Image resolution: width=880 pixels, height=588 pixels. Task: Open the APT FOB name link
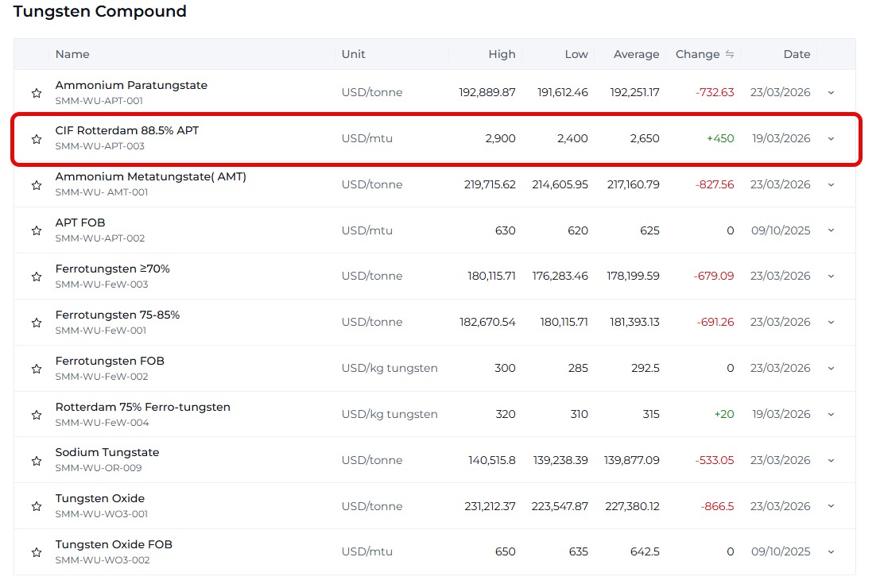pyautogui.click(x=80, y=222)
